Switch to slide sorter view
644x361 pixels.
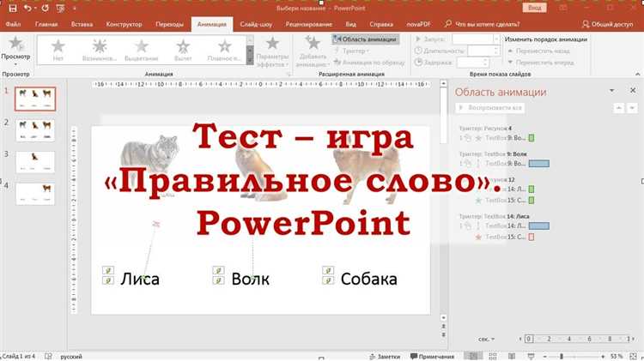(x=493, y=356)
